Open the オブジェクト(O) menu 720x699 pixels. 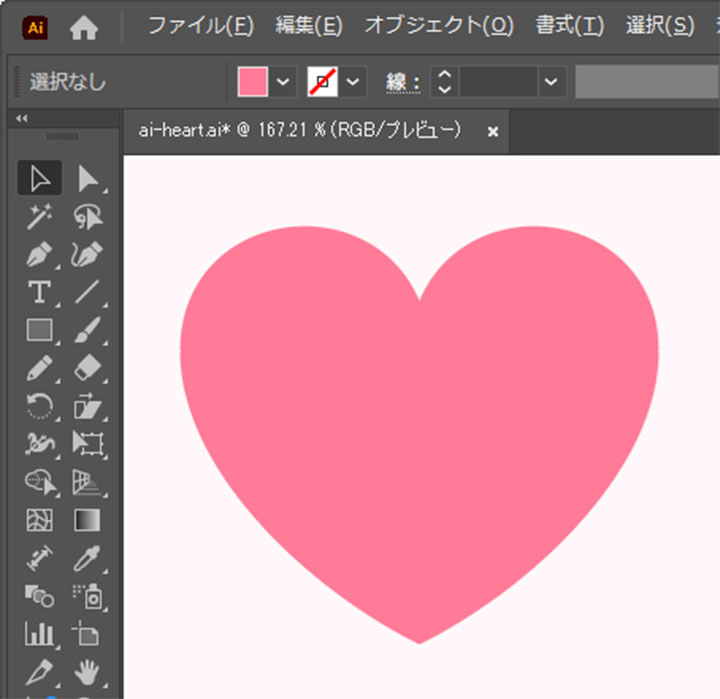438,27
